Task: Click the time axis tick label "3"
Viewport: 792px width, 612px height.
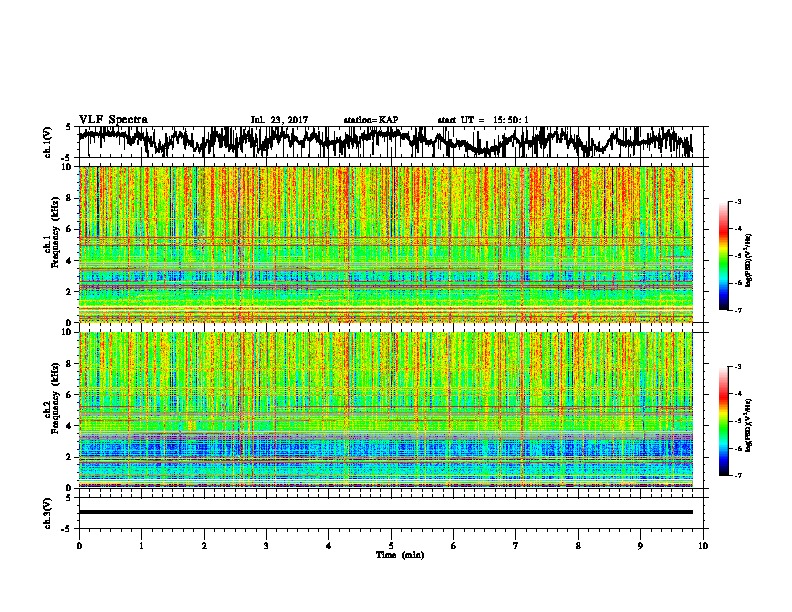Action: pyautogui.click(x=266, y=546)
